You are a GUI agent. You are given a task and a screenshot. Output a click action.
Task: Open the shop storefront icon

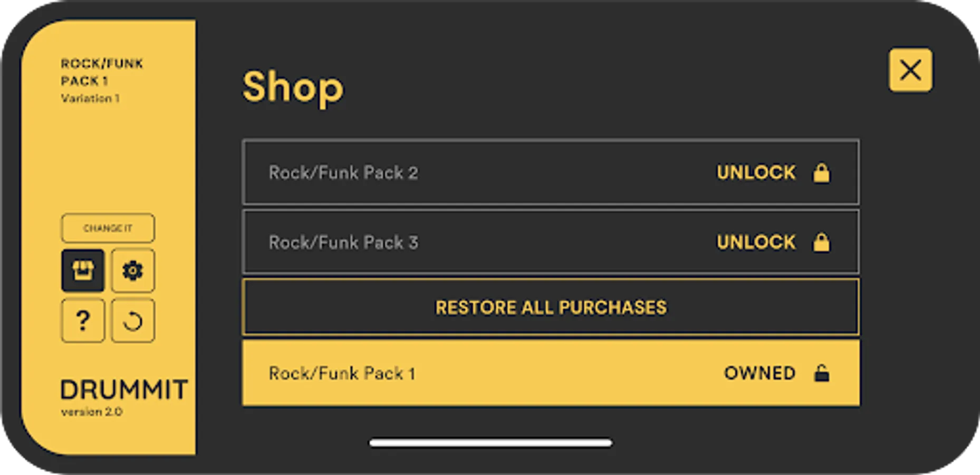[83, 271]
